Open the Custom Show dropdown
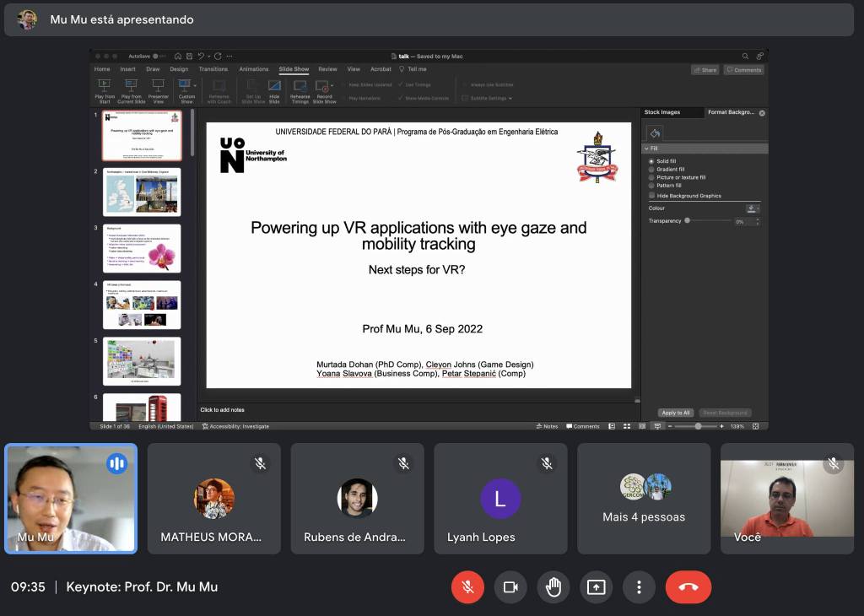 (186, 85)
